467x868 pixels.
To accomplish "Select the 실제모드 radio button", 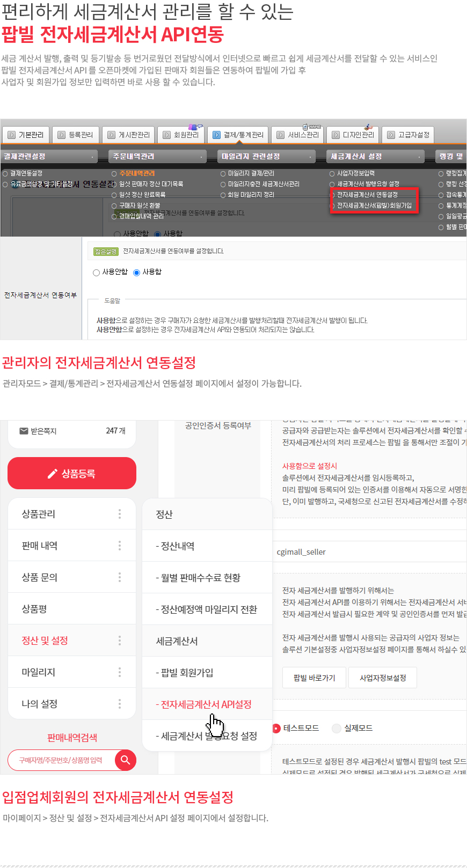I will click(337, 729).
